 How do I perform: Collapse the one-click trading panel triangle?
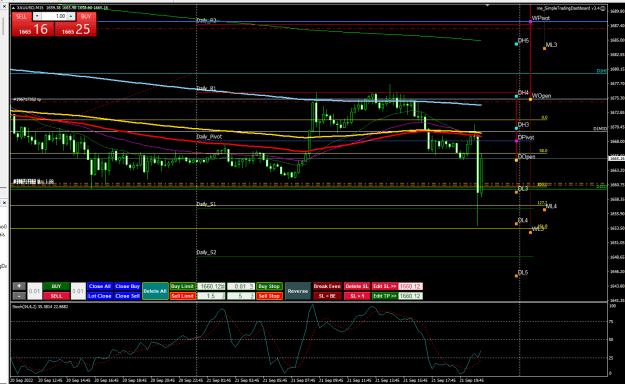14,8
